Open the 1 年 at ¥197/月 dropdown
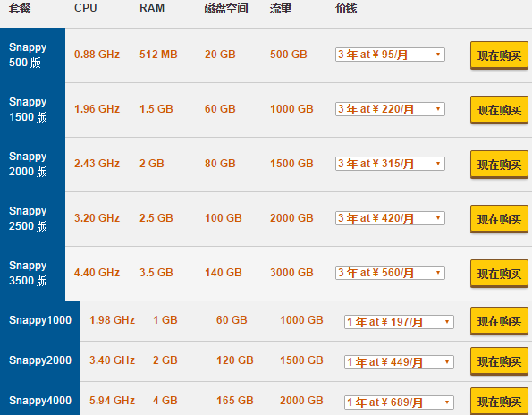This screenshot has height=415, width=532. click(x=399, y=322)
